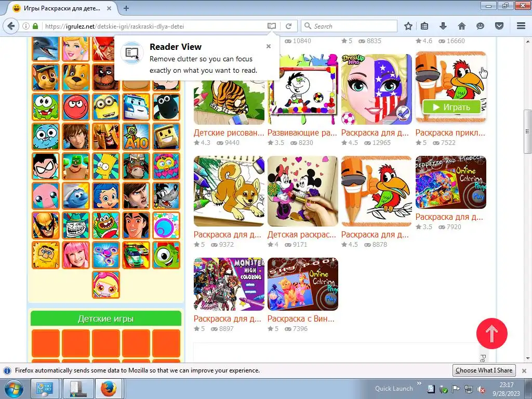Viewport: 532px width, 399px height.
Task: Click the red scroll-to-top arrow button
Action: [491, 334]
